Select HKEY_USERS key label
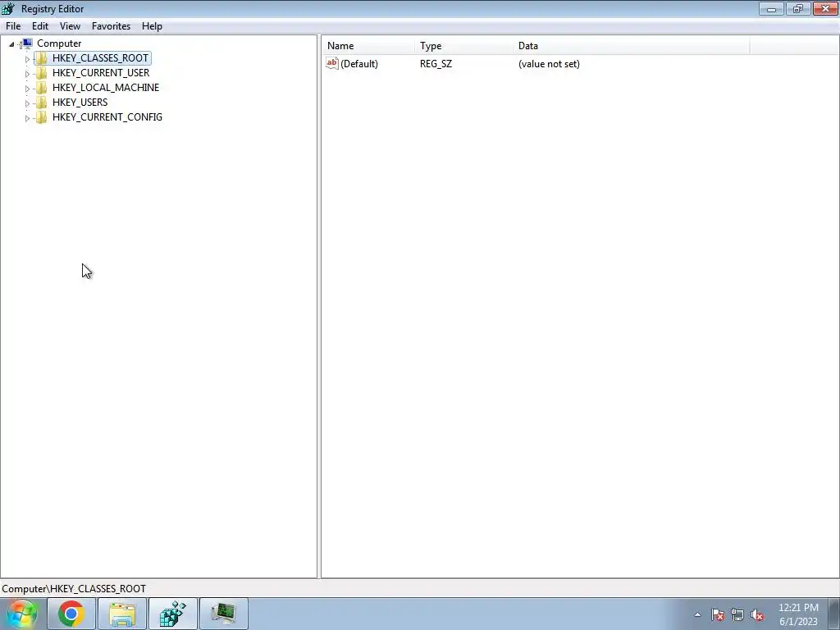This screenshot has width=840, height=630. [x=80, y=103]
